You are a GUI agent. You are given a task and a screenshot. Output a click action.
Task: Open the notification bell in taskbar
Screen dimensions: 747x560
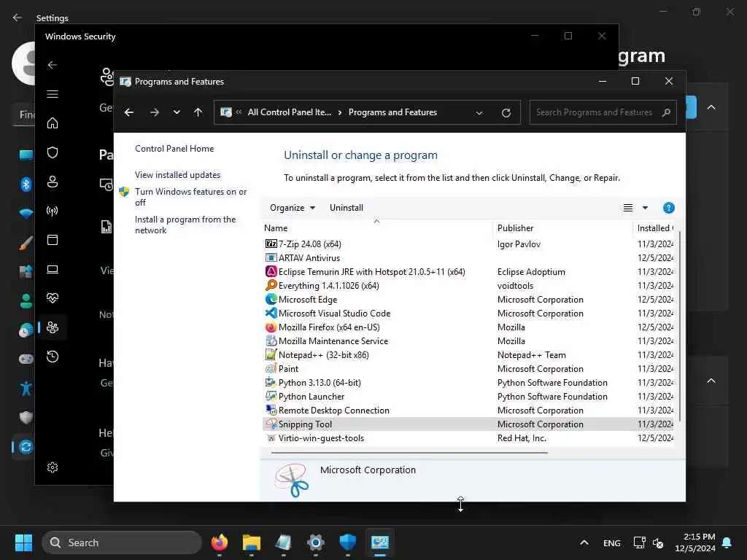click(727, 542)
